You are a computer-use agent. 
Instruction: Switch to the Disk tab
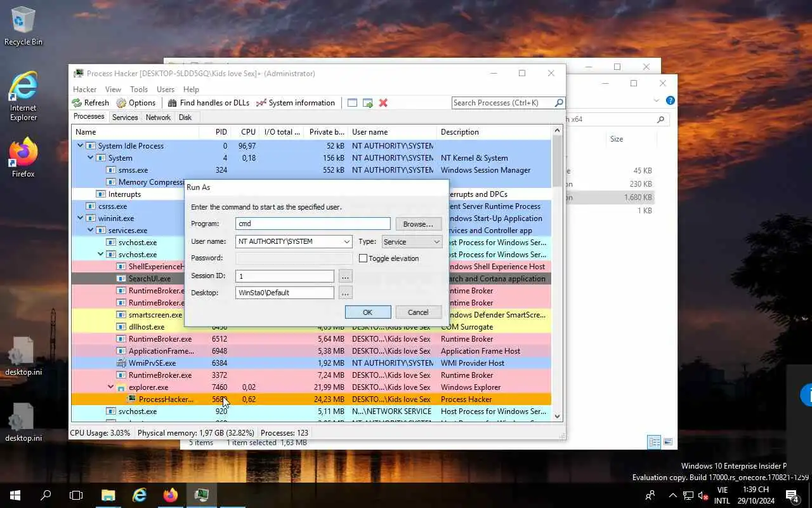coord(185,117)
